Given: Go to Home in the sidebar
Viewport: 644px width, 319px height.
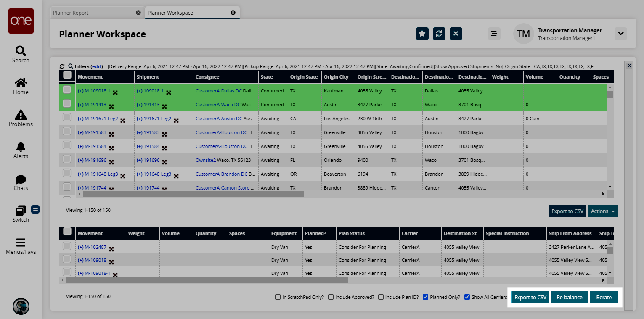Looking at the screenshot, I should click(x=21, y=86).
